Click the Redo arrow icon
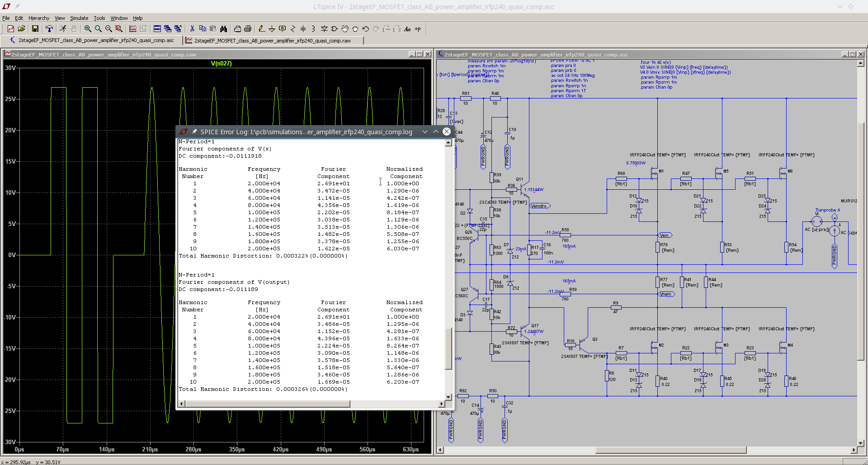Viewport: 868px width, 465px height. click(376, 29)
